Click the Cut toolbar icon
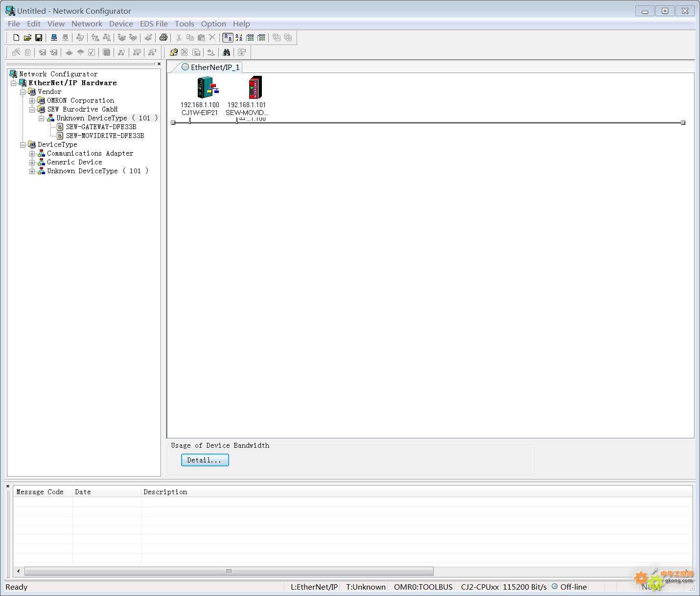 coord(179,38)
